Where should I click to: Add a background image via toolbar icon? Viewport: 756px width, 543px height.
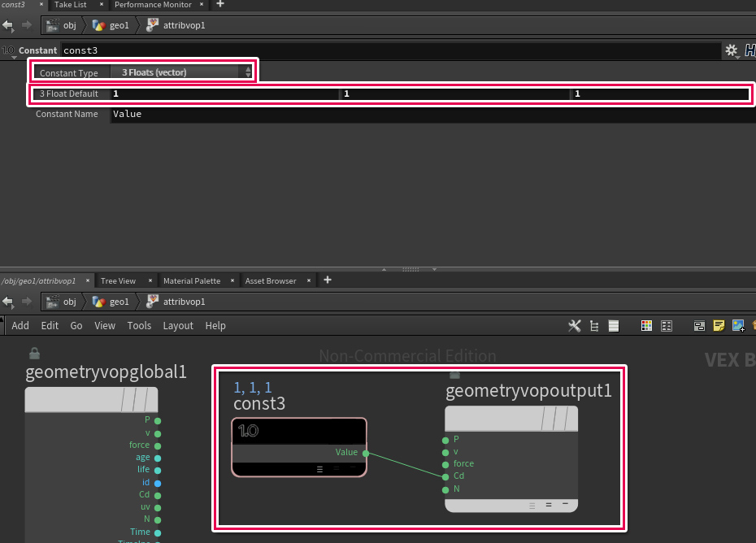(x=738, y=326)
